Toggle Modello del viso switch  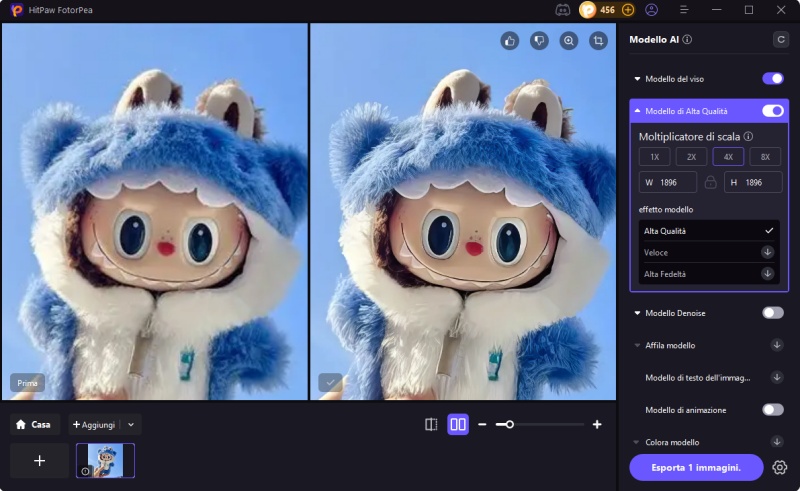(x=773, y=79)
